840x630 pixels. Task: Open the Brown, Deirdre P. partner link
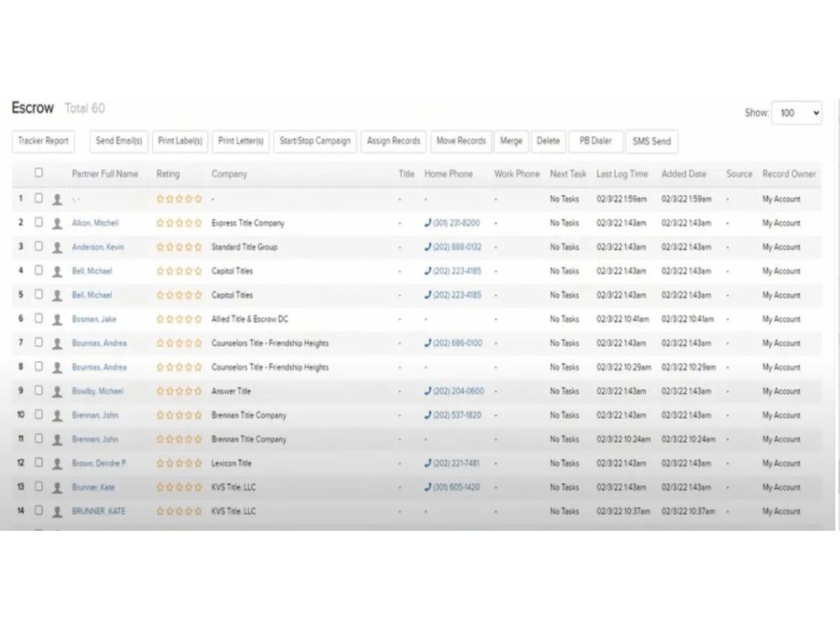[99, 464]
